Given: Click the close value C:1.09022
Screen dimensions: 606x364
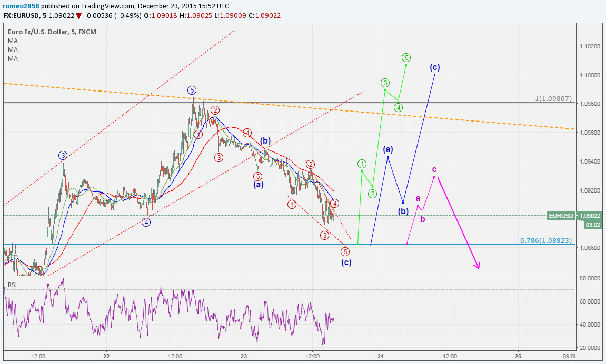Looking at the screenshot, I should pyautogui.click(x=264, y=16).
